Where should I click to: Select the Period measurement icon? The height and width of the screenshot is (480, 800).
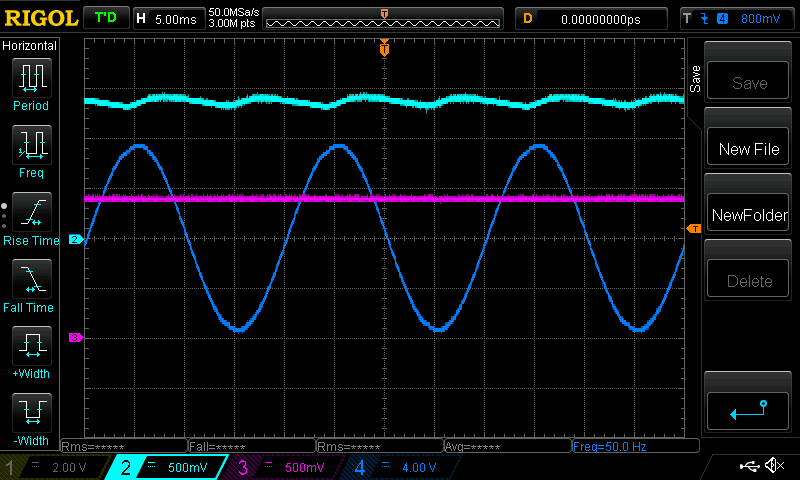click(31, 82)
